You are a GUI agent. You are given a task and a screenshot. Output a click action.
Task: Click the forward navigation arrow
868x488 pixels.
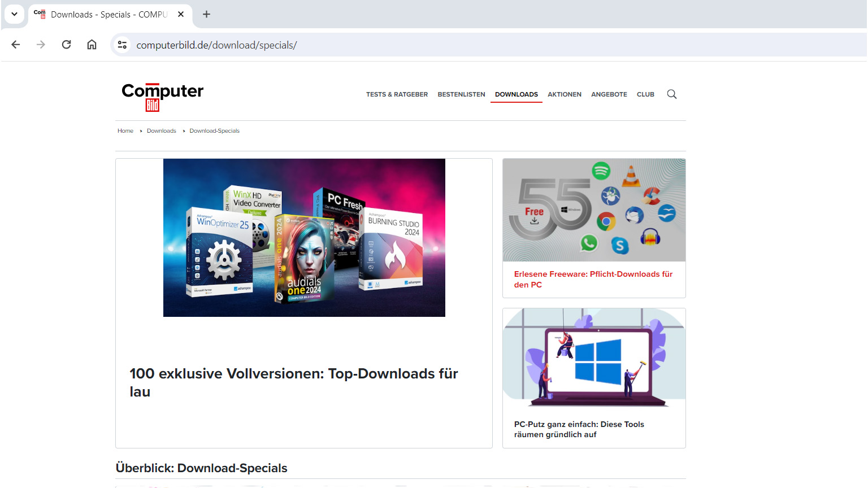pyautogui.click(x=41, y=45)
